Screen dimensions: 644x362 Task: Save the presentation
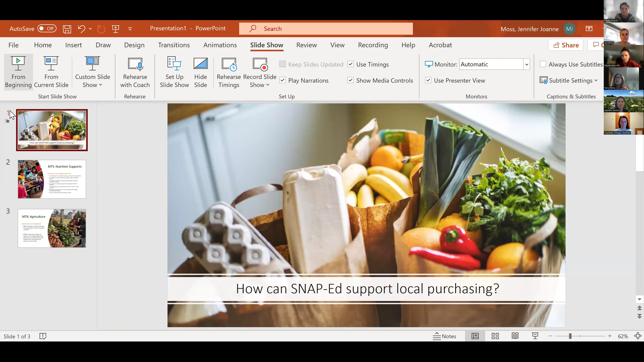tap(67, 28)
